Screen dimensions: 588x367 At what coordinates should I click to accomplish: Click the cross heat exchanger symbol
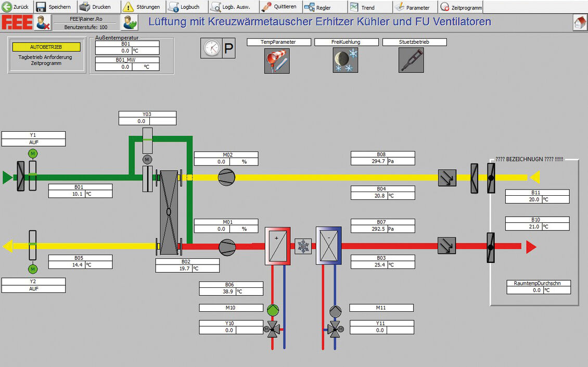click(x=169, y=212)
